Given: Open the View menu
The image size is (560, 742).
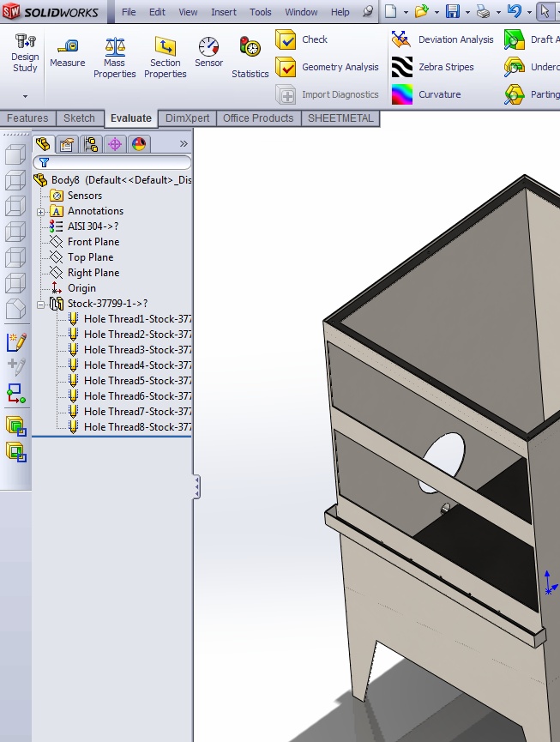Looking at the screenshot, I should click(x=188, y=12).
